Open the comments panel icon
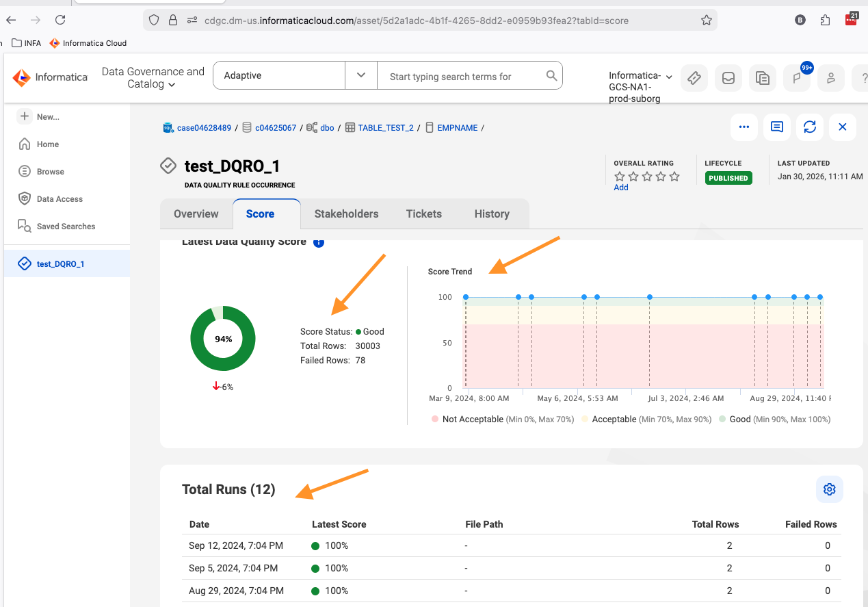Image resolution: width=868 pixels, height=607 pixels. 777,127
